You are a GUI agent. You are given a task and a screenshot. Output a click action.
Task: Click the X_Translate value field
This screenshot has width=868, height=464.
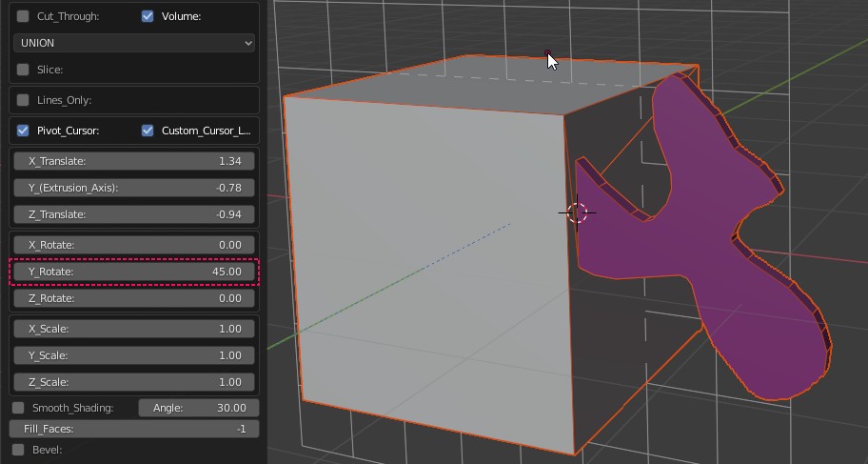[x=134, y=161]
